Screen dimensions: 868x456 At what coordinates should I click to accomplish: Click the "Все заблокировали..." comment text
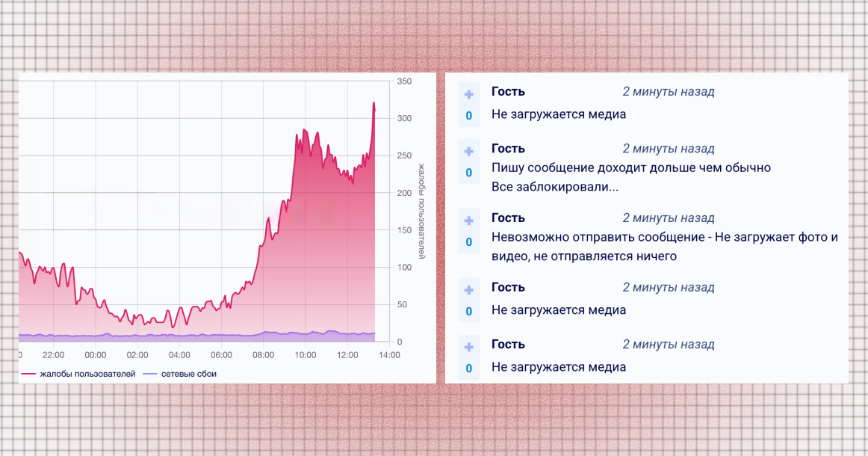point(555,187)
